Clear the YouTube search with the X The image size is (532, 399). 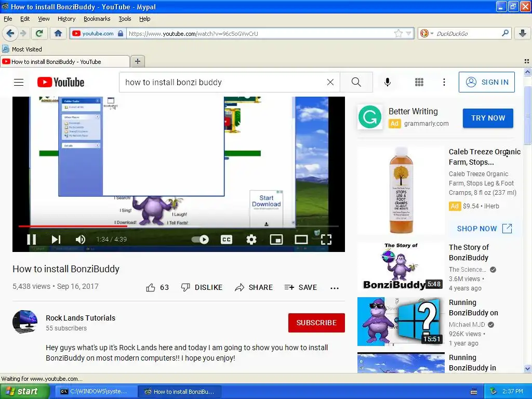coord(330,82)
